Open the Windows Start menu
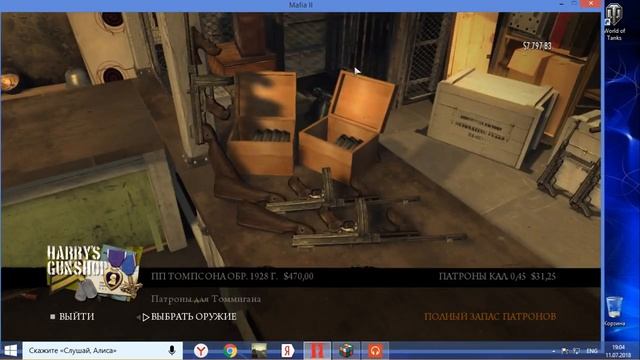 (11, 350)
